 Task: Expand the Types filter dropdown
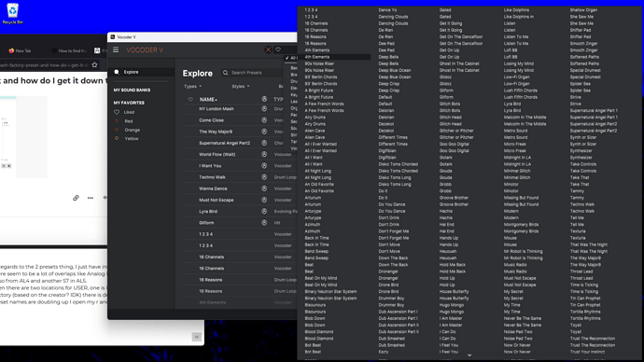pyautogui.click(x=192, y=86)
